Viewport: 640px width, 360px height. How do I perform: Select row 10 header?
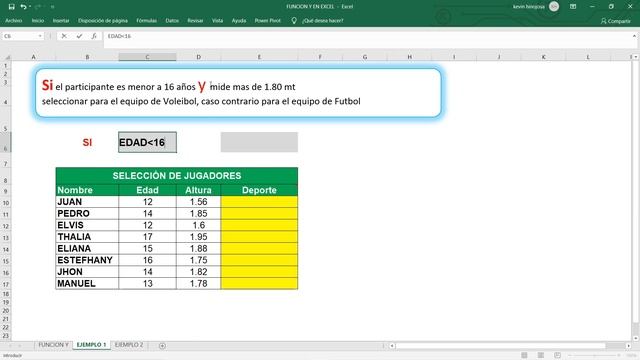coord(6,203)
